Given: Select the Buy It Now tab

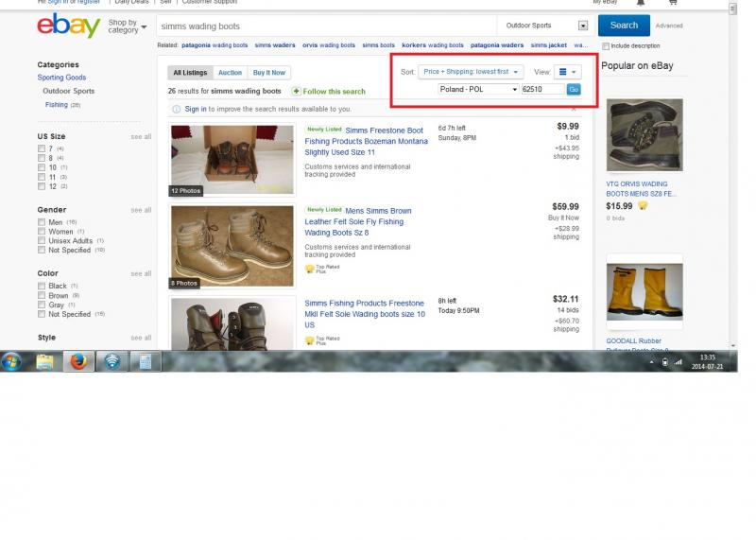Looking at the screenshot, I should tap(268, 73).
